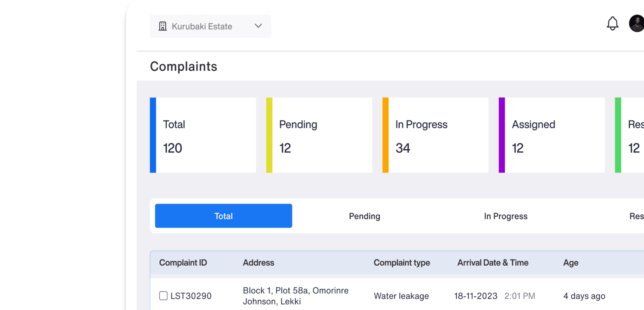The image size is (644, 310).
Task: Expand the estate selector chevron
Action: click(x=258, y=26)
